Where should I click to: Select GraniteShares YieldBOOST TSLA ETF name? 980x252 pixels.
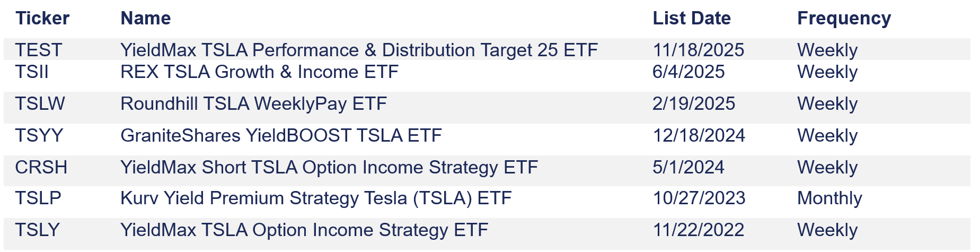(281, 136)
